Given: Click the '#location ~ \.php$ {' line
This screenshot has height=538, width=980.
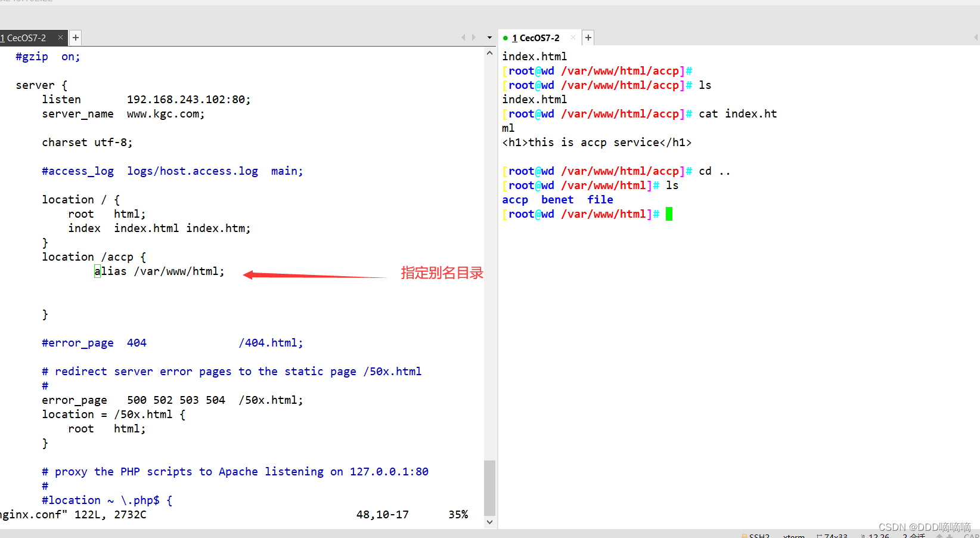Looking at the screenshot, I should click(x=107, y=500).
